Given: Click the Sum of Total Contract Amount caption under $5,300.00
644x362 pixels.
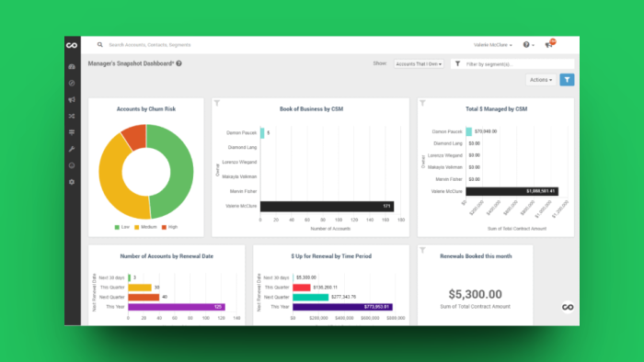Looking at the screenshot, I should (476, 307).
